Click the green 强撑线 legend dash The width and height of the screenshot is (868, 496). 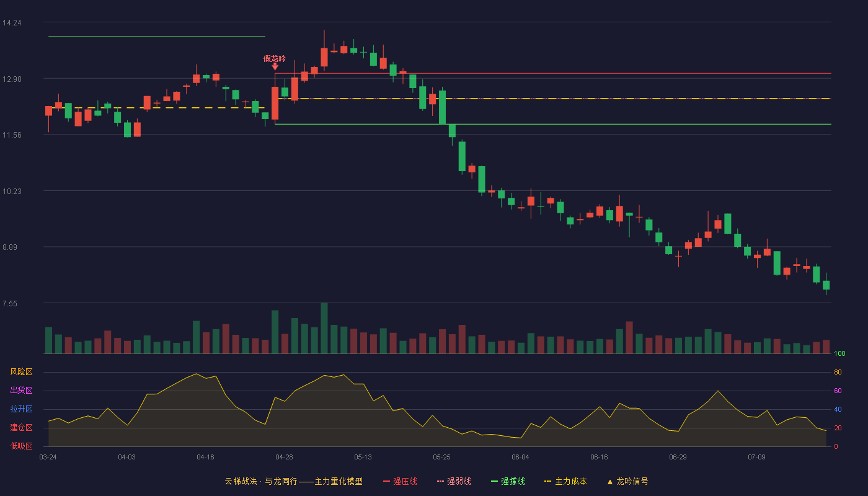(x=495, y=482)
